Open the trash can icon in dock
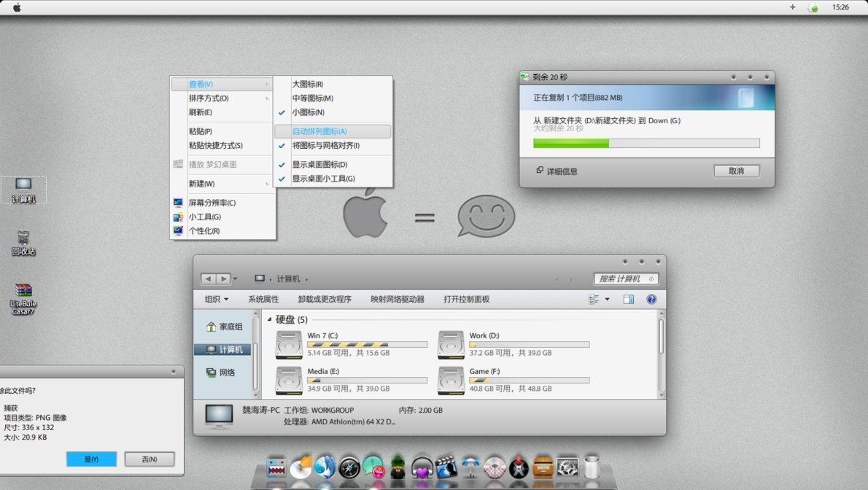The width and height of the screenshot is (868, 490). click(x=592, y=467)
